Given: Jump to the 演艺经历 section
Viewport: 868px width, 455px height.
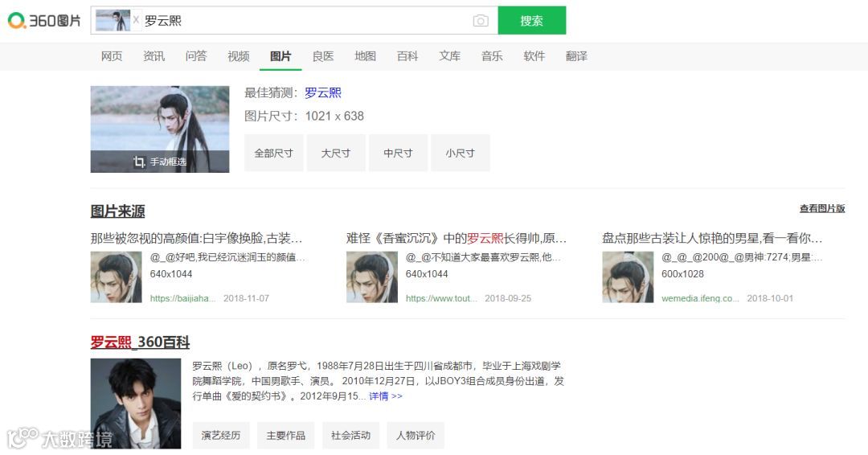Looking at the screenshot, I should coord(221,435).
